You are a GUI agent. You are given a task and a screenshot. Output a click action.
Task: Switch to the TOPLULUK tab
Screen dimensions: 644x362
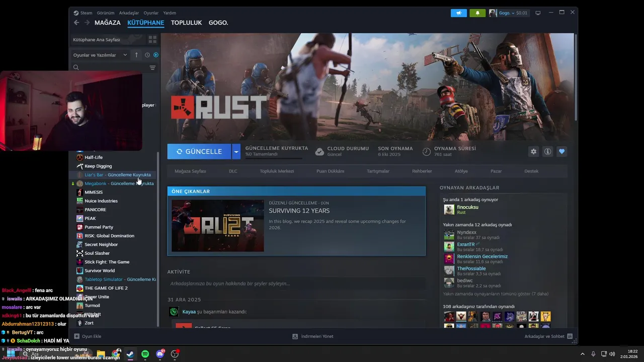(186, 23)
